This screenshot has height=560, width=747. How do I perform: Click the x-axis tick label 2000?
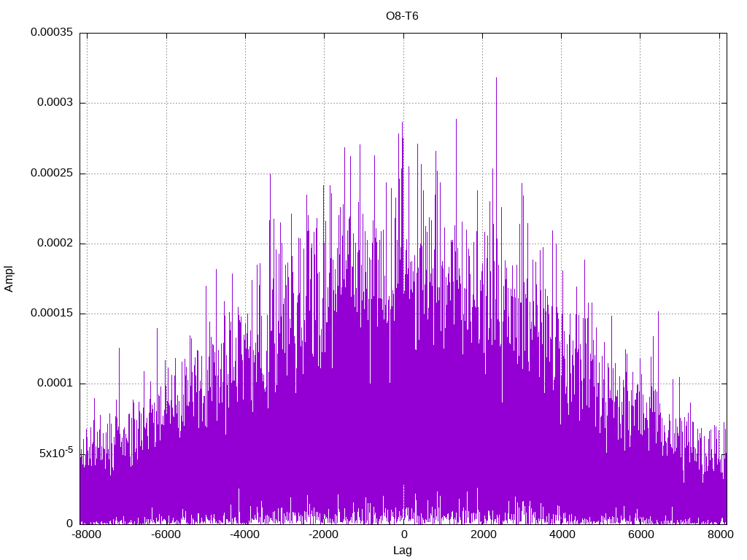483,534
